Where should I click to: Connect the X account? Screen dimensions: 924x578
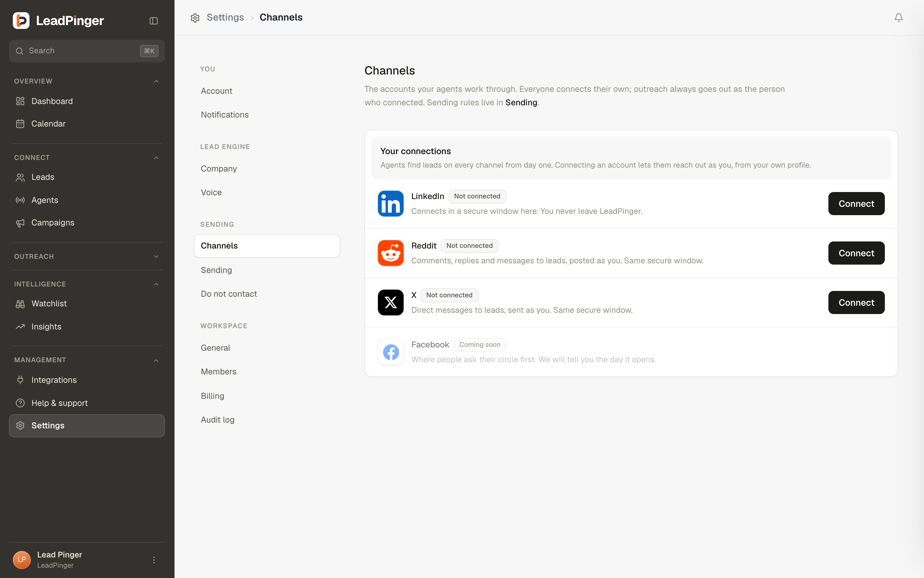pyautogui.click(x=856, y=302)
